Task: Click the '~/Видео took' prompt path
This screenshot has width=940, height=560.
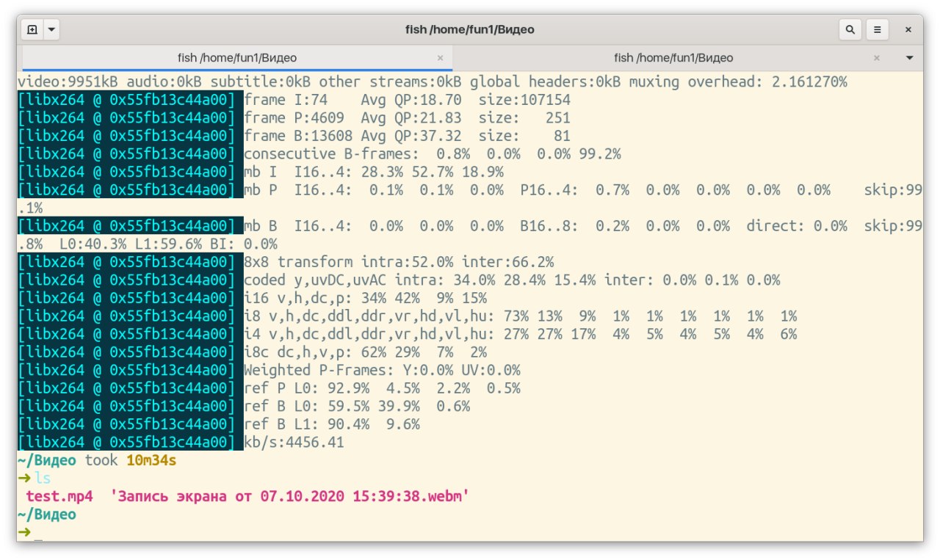Action: point(67,461)
